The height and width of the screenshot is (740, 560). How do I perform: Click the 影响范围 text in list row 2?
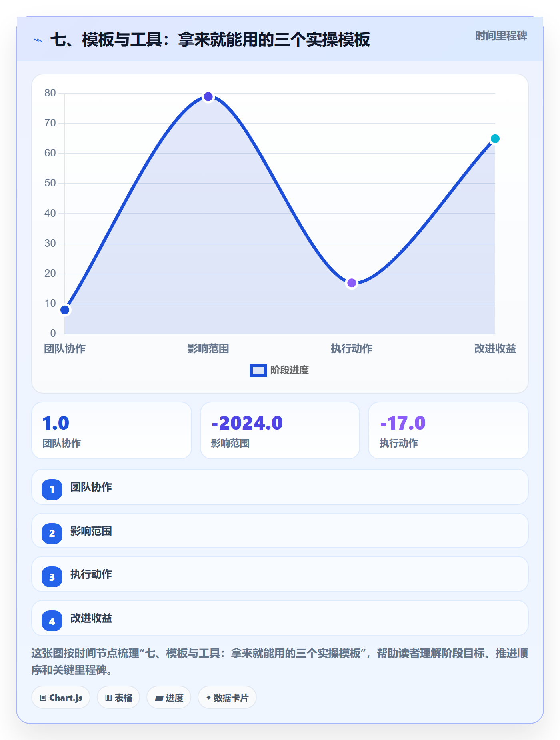tap(91, 531)
